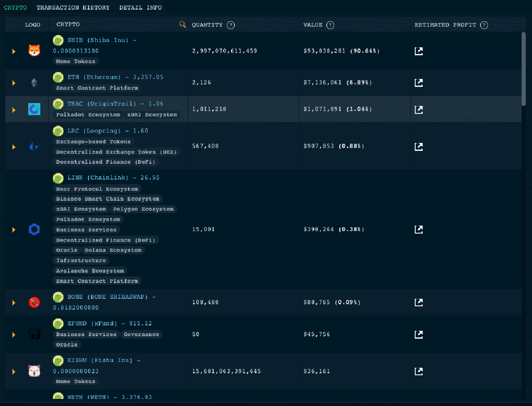Click the gecko icon beside XFUND name
The image size is (532, 406).
[x=58, y=323]
